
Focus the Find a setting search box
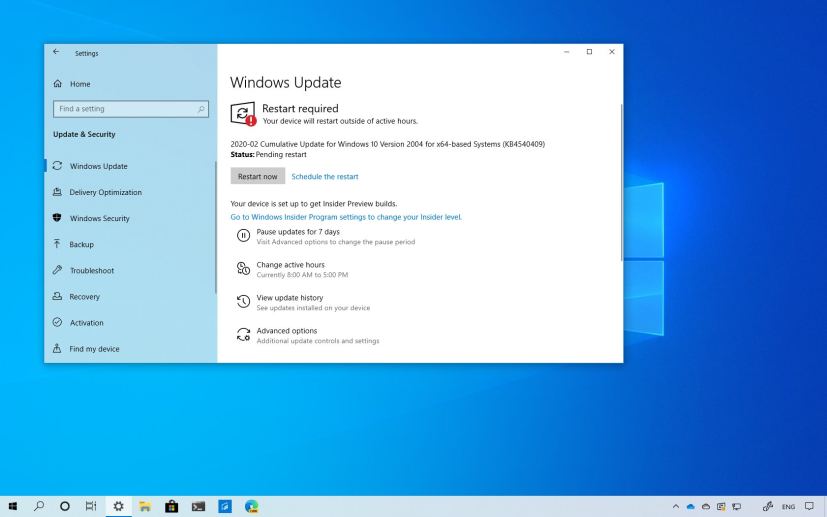pos(131,109)
